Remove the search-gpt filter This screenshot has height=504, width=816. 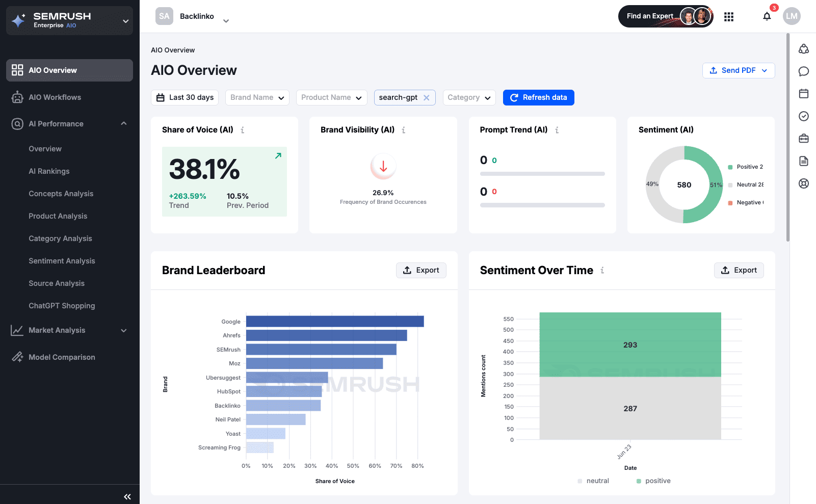(427, 98)
